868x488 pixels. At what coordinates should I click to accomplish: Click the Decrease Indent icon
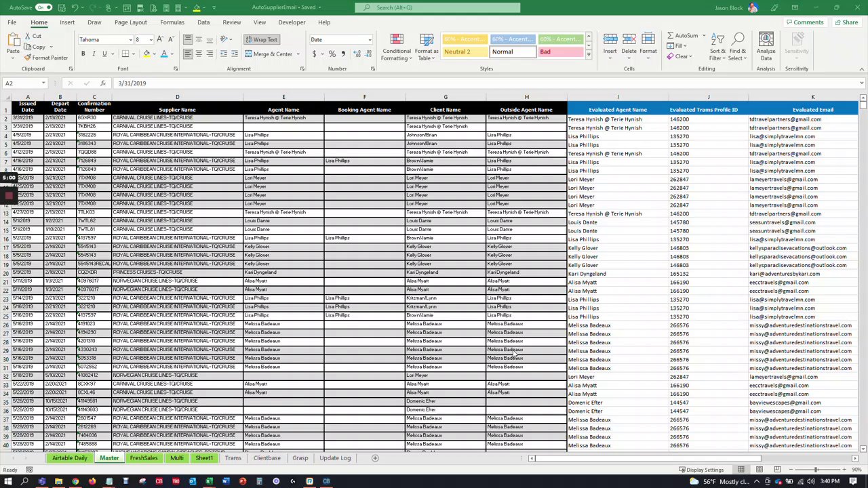[x=224, y=54]
